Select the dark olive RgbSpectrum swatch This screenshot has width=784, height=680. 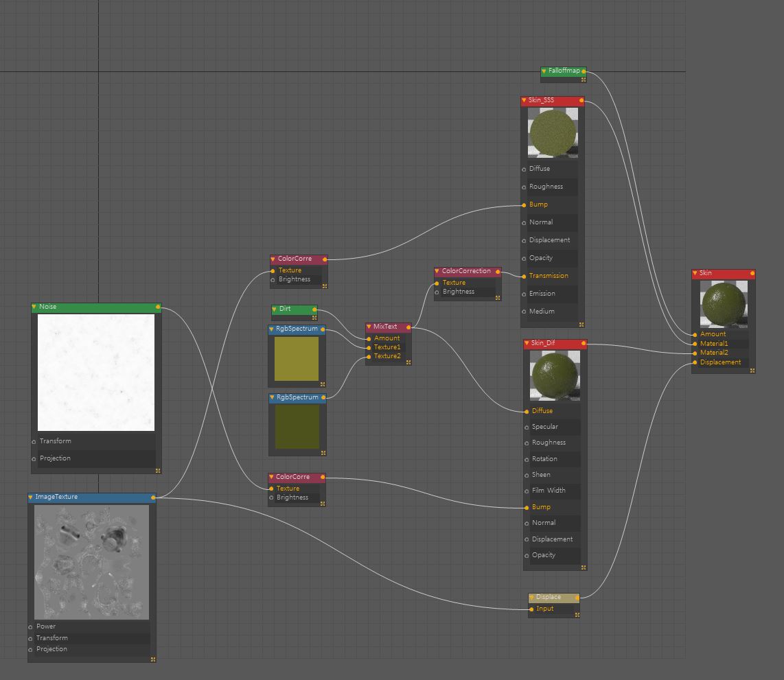click(297, 427)
